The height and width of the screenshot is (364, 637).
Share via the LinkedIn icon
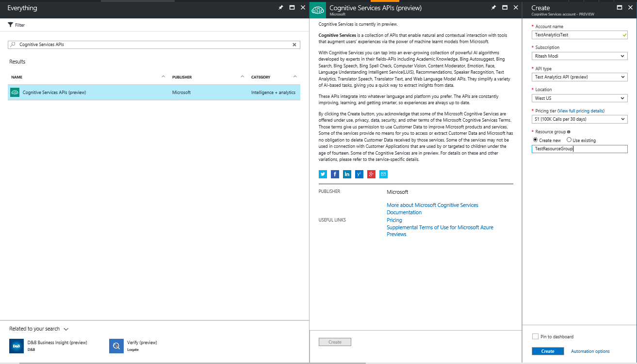point(347,174)
